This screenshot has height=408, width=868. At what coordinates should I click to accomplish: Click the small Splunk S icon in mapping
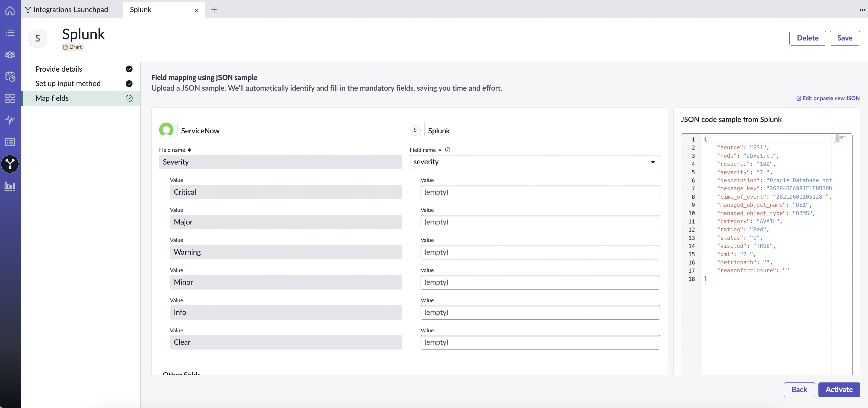click(415, 130)
